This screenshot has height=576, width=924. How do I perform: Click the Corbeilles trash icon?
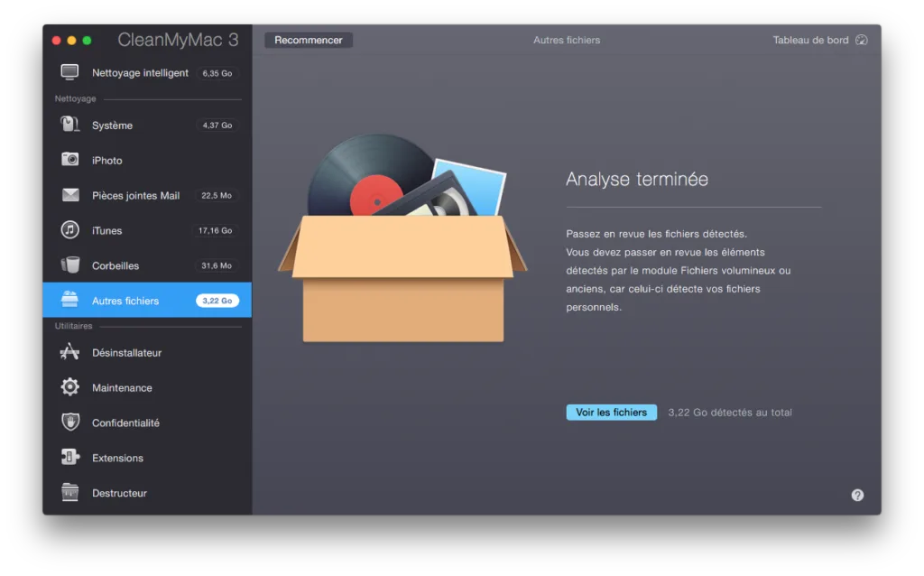tap(70, 265)
